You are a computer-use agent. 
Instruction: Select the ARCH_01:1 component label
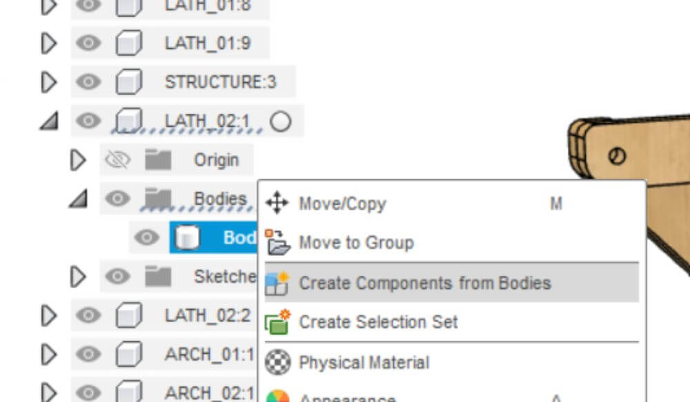209,354
